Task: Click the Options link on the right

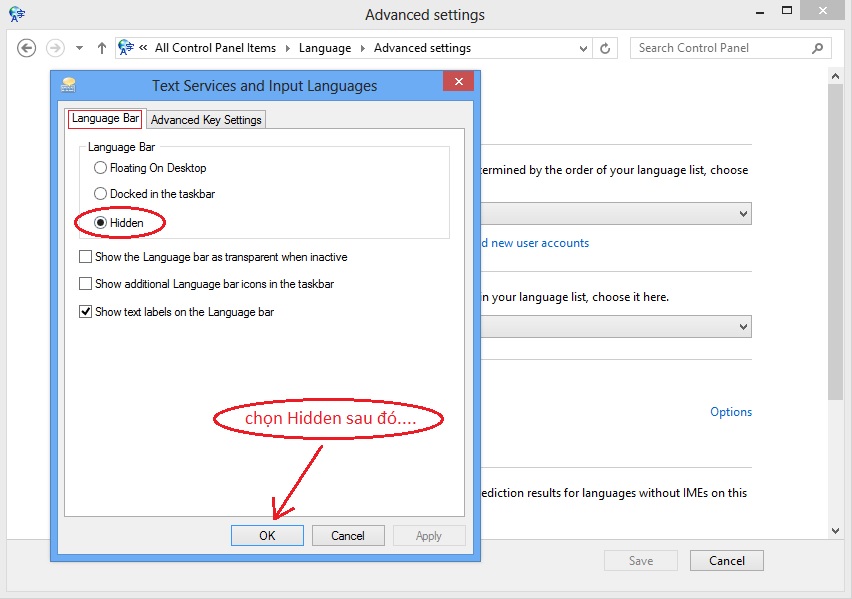Action: [731, 411]
